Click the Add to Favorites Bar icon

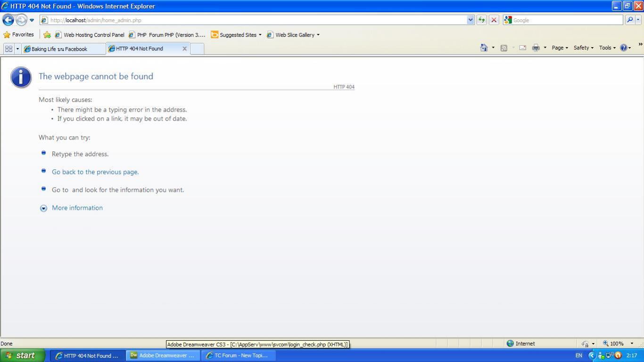47,35
